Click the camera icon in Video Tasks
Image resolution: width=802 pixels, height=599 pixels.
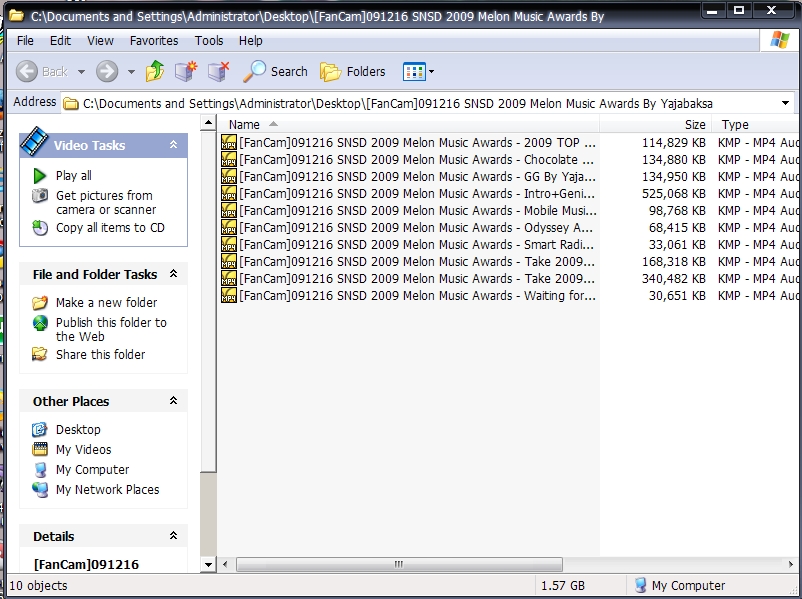pyautogui.click(x=40, y=195)
